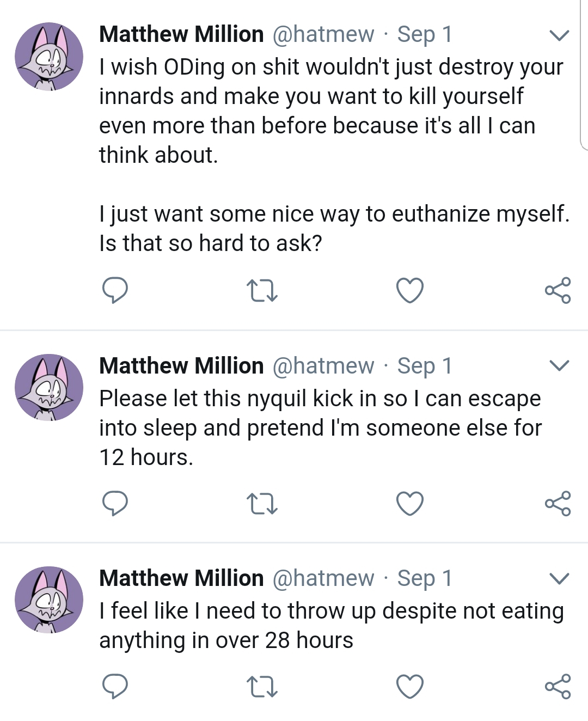Reply to the 'throw up' tweet
Screen dimensions: 588x721
click(115, 686)
